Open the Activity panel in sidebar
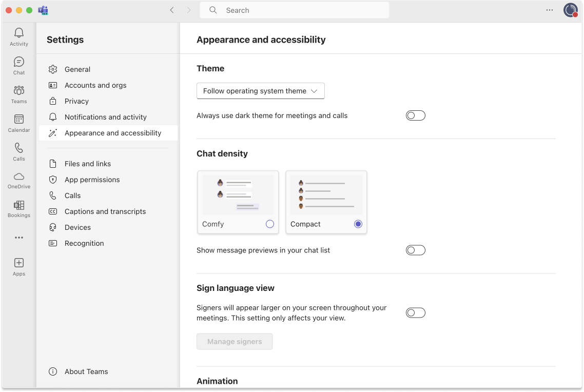This screenshot has width=584, height=392. (18, 37)
